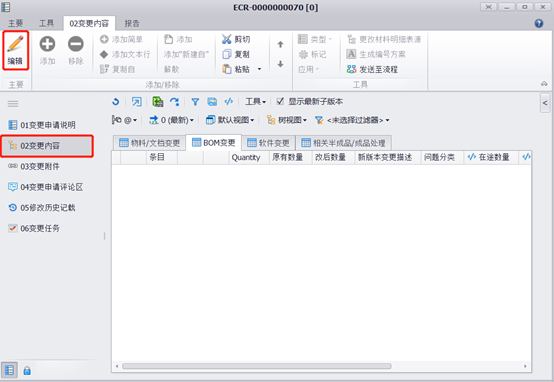Click the Quantity column header

[x=249, y=157]
